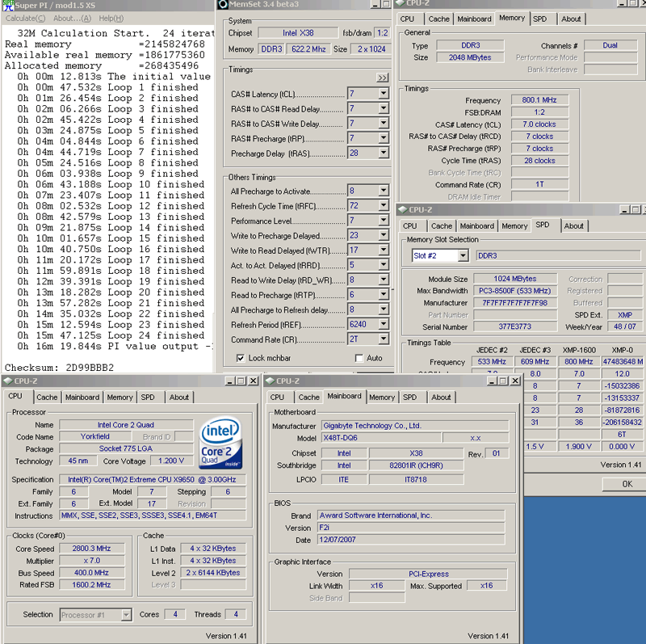Open About tab in Mainboard CPU-Z window
This screenshot has width=646, height=644.
[x=441, y=398]
